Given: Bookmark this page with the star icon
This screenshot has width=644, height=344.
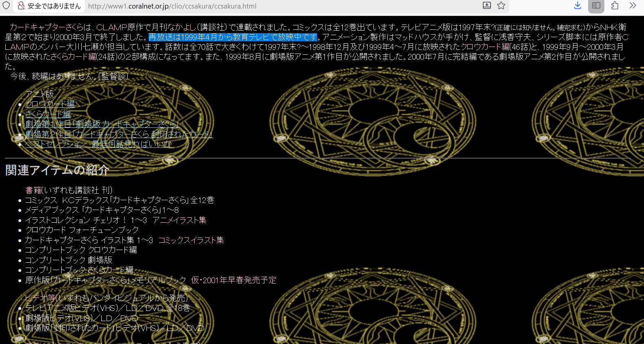Looking at the screenshot, I should [x=501, y=5].
